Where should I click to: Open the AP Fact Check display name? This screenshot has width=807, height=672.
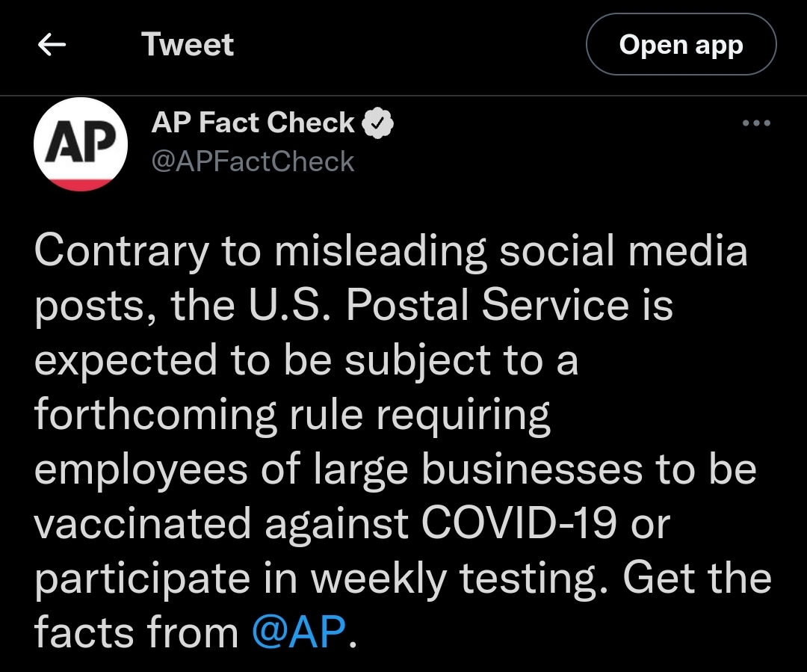(x=253, y=123)
